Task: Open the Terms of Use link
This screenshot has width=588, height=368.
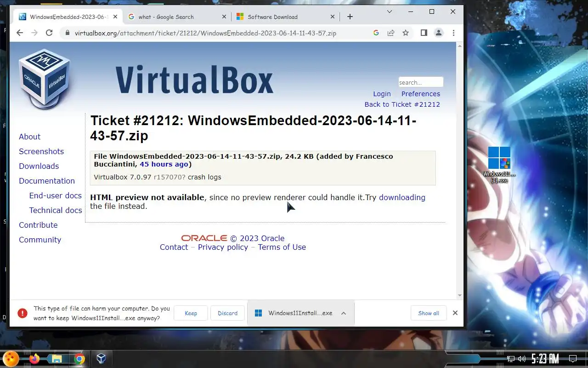Action: point(282,247)
